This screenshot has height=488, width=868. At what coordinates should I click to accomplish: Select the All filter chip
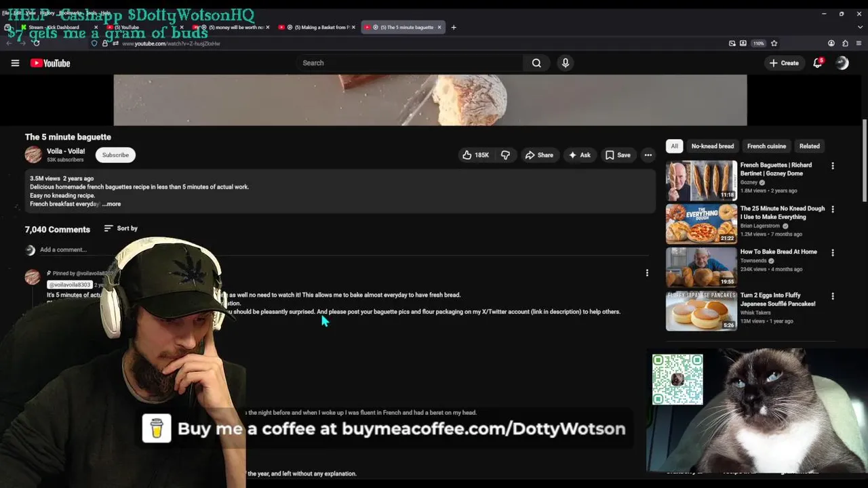[x=674, y=146]
